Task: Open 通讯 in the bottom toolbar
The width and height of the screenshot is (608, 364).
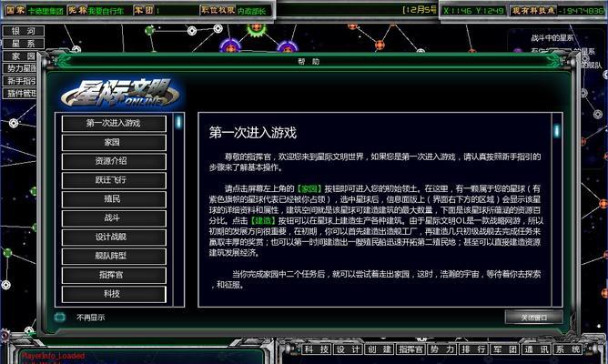Action: pos(536,349)
